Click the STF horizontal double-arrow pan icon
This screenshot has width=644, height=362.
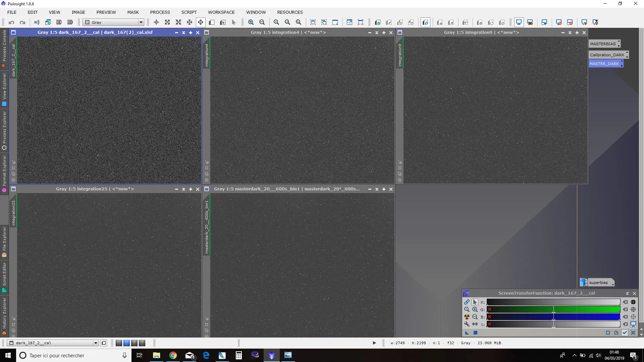click(475, 324)
